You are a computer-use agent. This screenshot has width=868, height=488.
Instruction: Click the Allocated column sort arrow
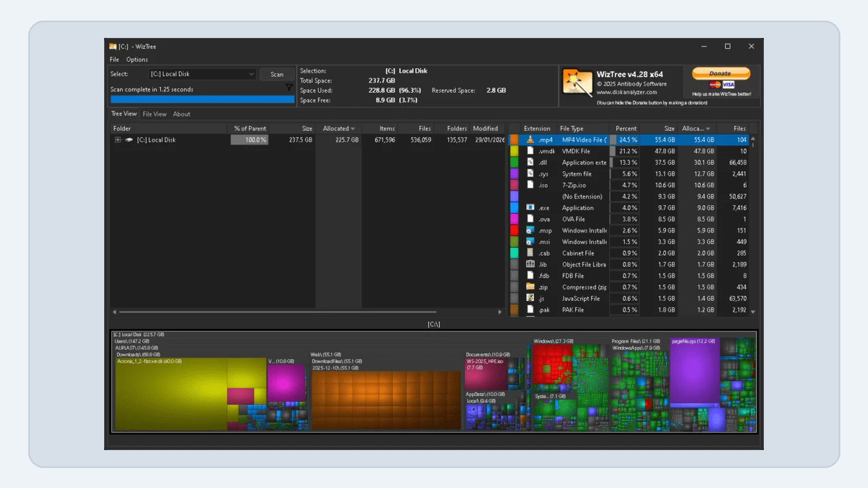click(353, 129)
